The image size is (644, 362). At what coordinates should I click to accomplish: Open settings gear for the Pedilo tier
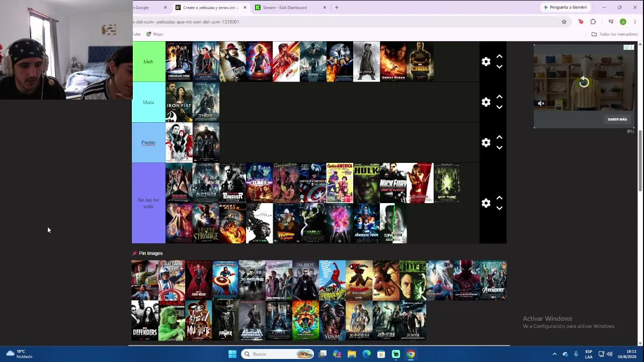[x=486, y=143]
